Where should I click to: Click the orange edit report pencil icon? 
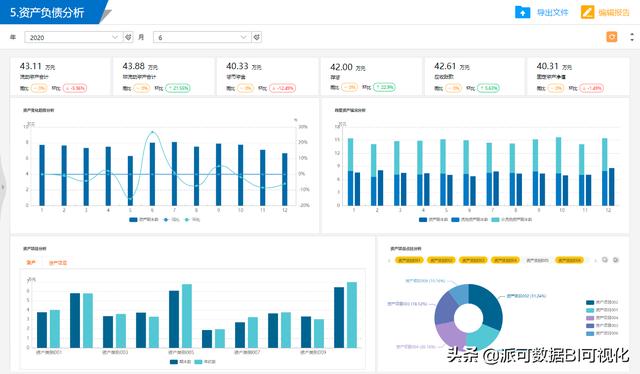click(587, 12)
